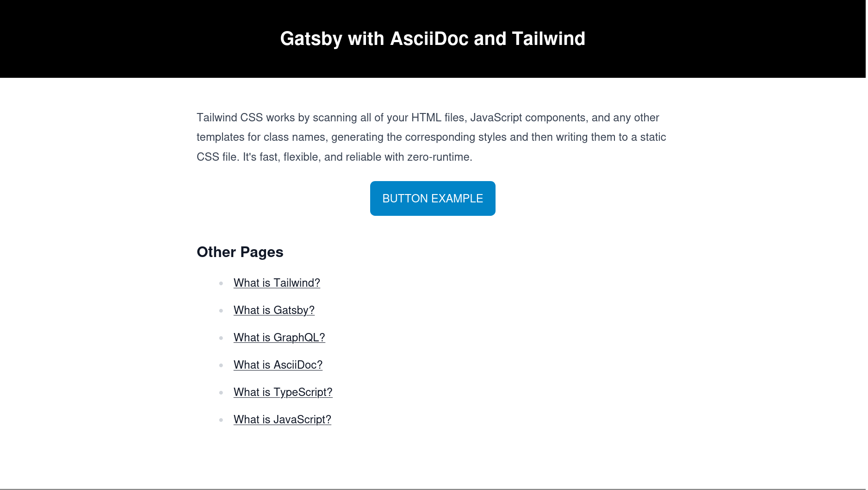Click the bullet next to What is TypeScript?

coord(221,392)
